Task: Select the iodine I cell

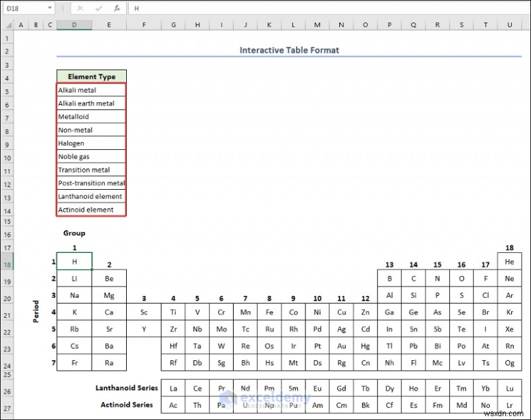Action: tap(486, 329)
